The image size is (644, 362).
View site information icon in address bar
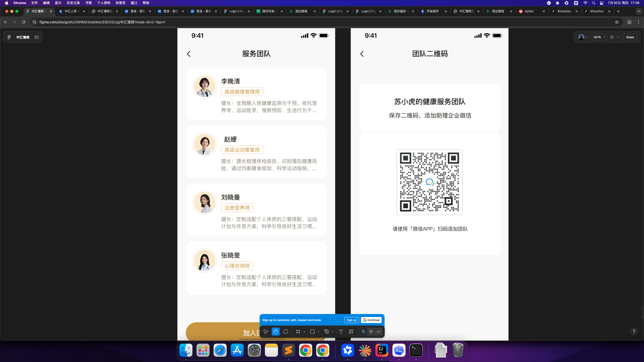[x=34, y=22]
